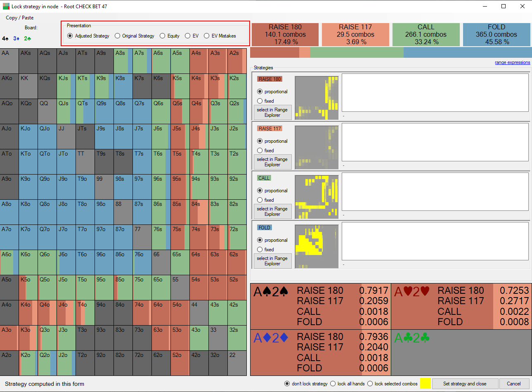This screenshot has height=392, width=532.
Task: Select the EV Mistakes presentation option
Action: point(220,36)
